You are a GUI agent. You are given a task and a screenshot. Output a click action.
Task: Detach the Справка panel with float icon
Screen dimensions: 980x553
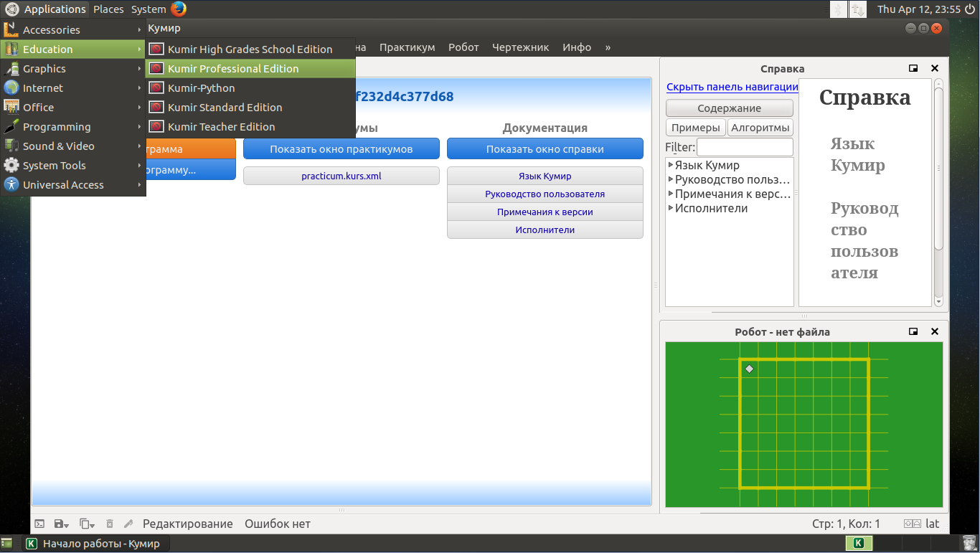point(913,68)
